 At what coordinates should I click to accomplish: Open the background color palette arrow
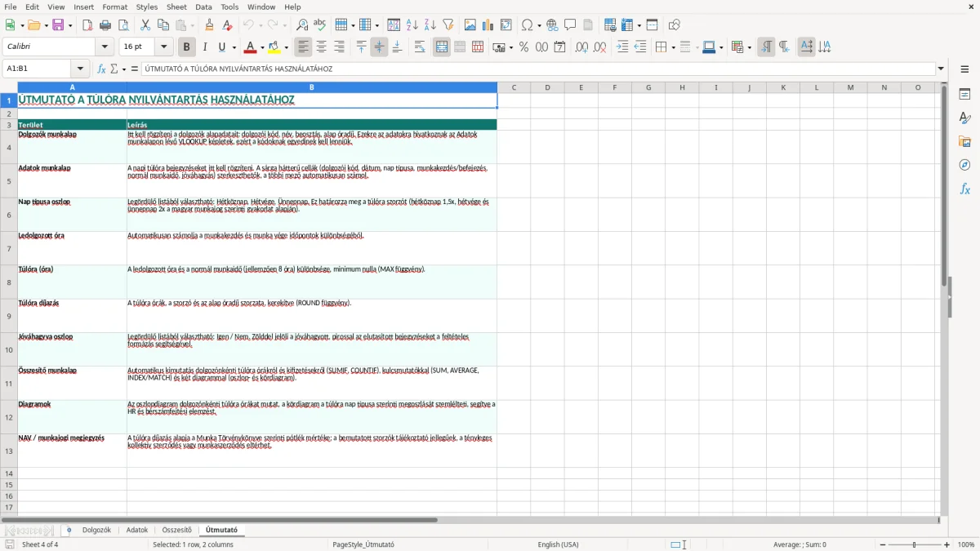pos(286,47)
